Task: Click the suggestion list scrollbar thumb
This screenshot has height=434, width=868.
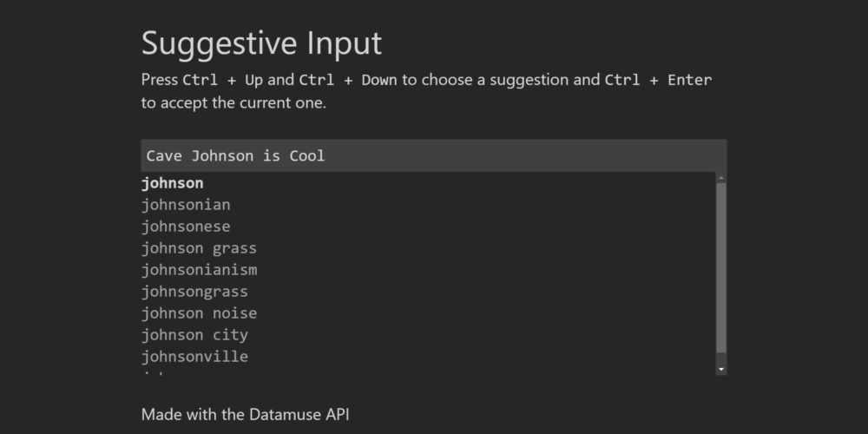Action: click(x=720, y=268)
